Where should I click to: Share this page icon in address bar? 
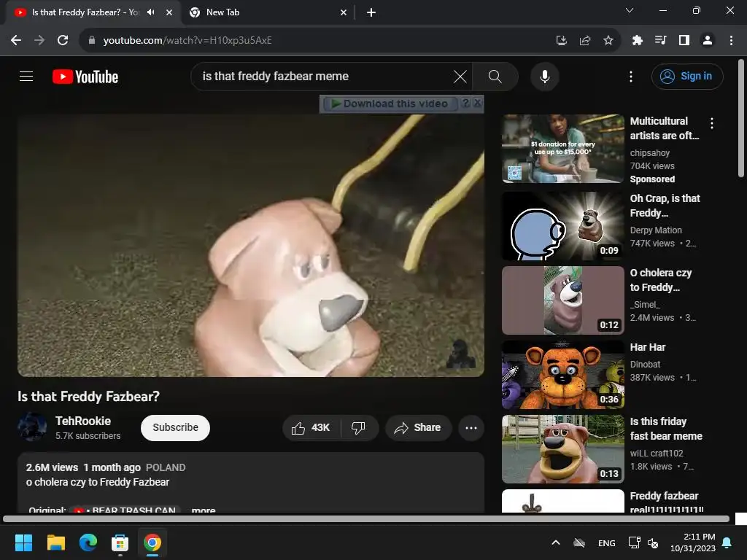point(585,41)
